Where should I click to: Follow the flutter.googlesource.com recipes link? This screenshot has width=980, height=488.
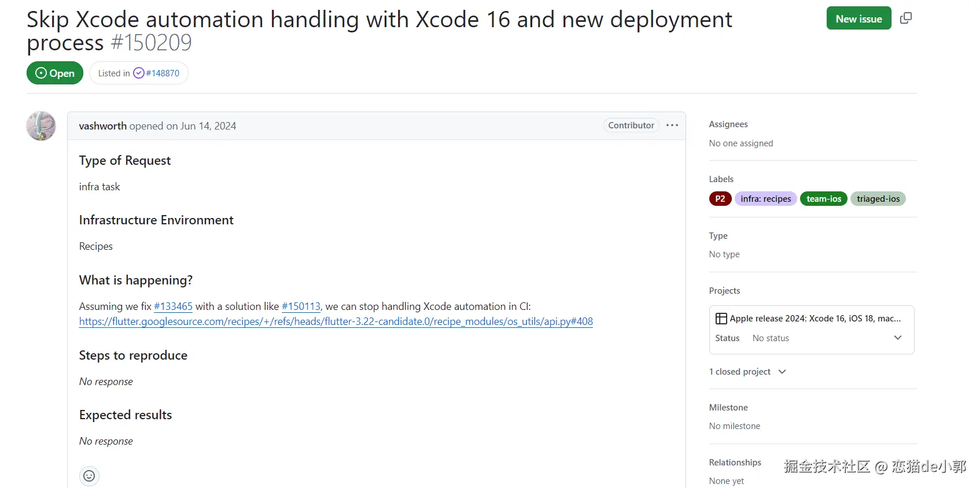(336, 321)
